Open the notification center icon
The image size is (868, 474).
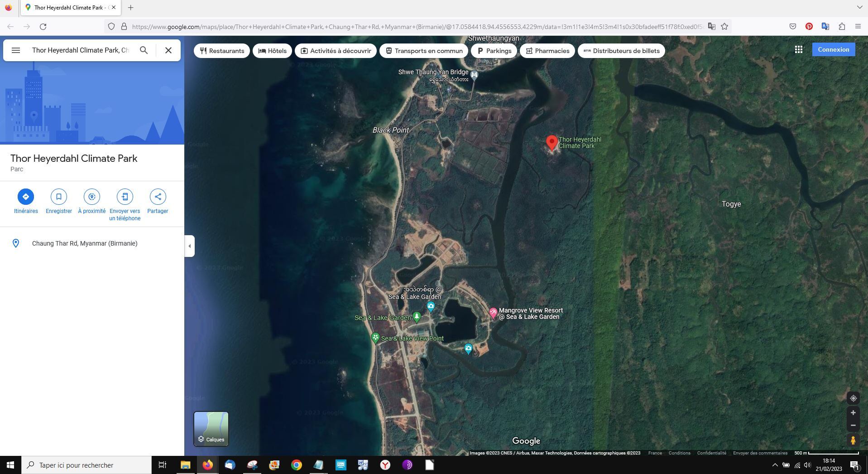point(855,465)
